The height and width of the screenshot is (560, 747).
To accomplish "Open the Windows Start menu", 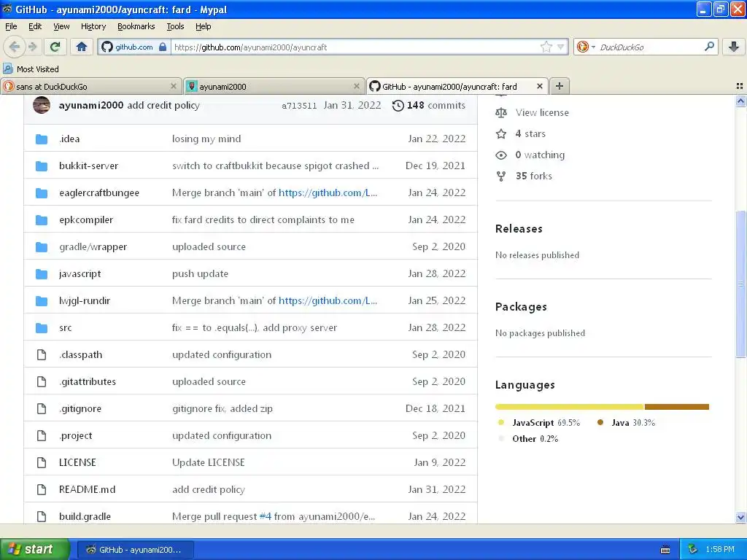I will pyautogui.click(x=35, y=550).
